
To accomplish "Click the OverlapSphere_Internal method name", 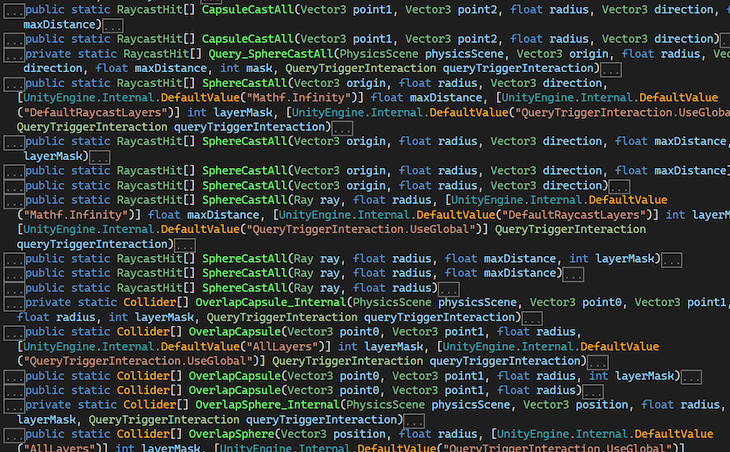I will (267, 405).
